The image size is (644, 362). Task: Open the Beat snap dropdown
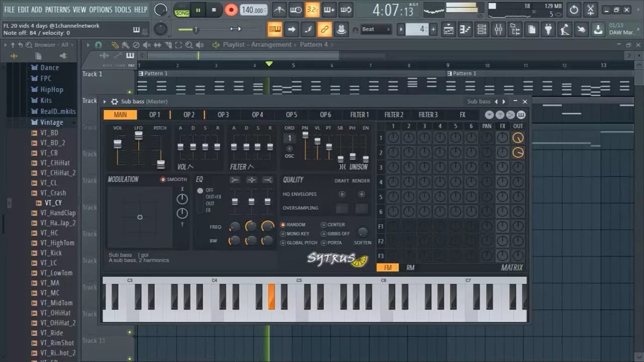pos(376,29)
